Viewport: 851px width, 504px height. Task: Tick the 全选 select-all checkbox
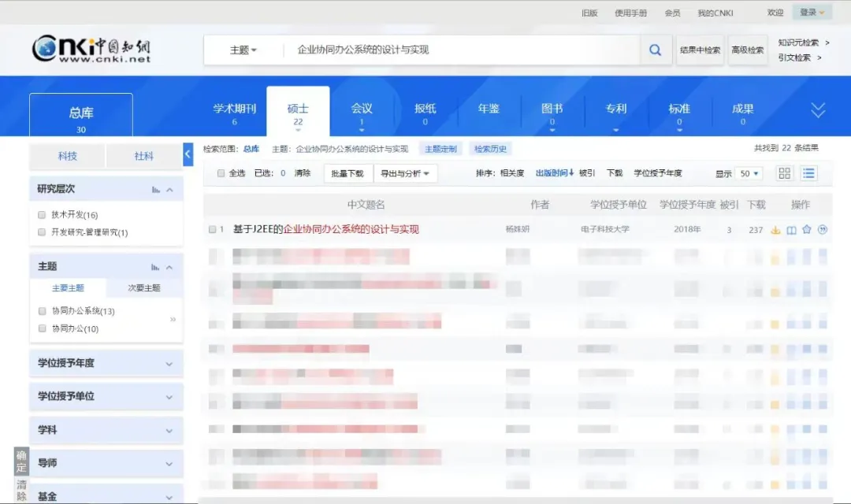tap(221, 173)
